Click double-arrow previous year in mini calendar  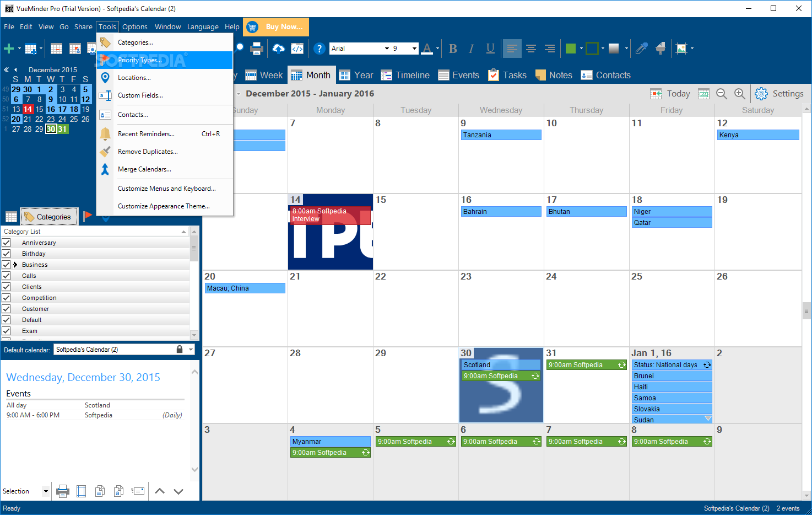[x=6, y=70]
